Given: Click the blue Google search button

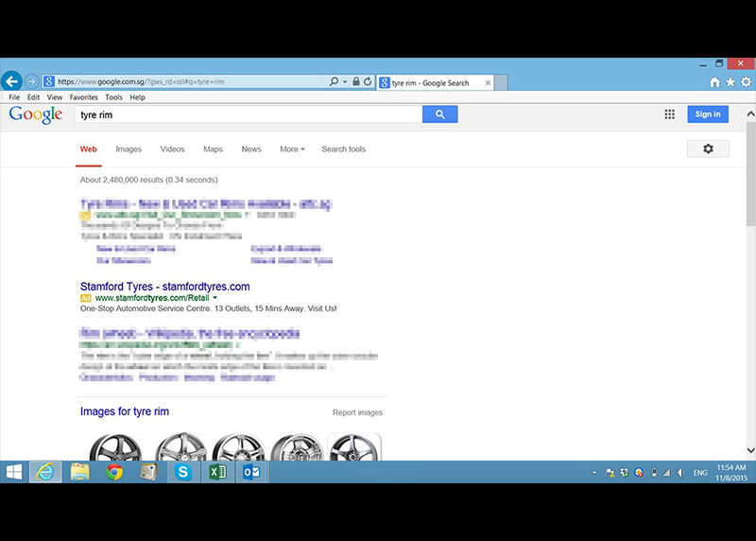Looking at the screenshot, I should (x=439, y=114).
